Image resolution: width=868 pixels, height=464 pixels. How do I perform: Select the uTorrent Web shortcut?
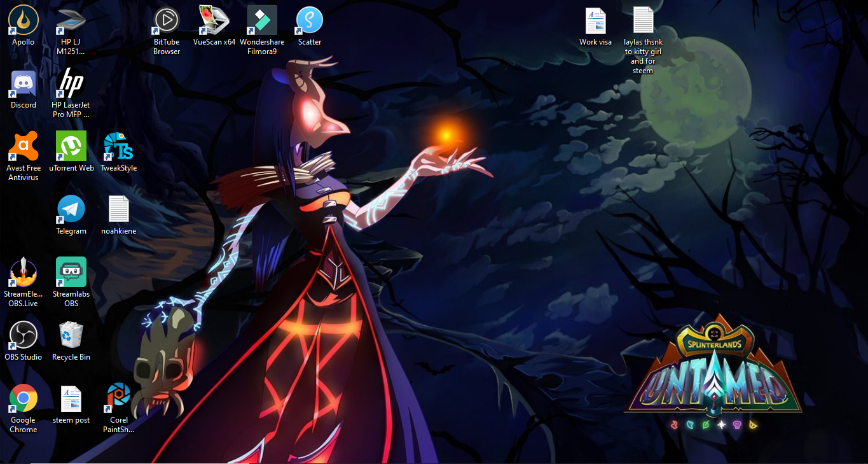[71, 146]
